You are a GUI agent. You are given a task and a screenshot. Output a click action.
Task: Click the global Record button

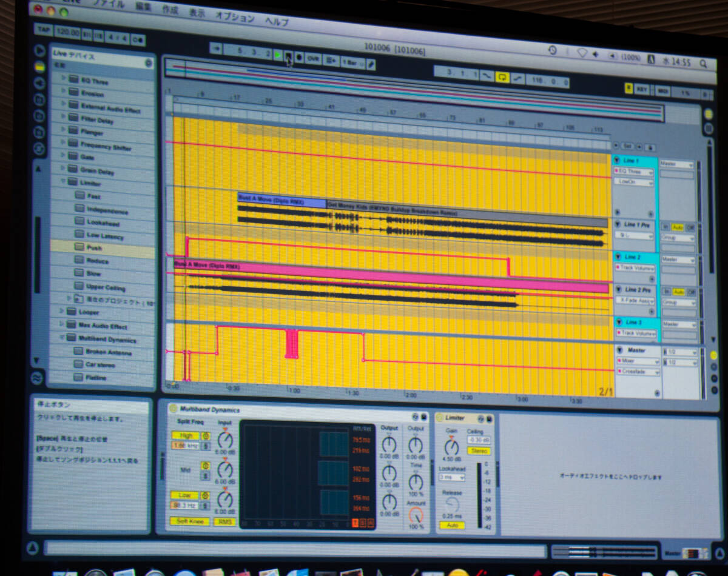tap(299, 58)
